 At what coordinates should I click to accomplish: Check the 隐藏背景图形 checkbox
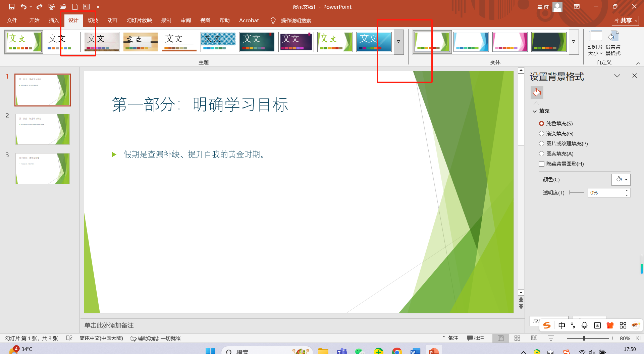(x=541, y=164)
